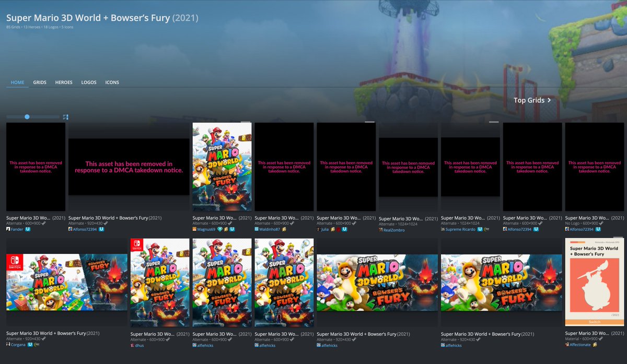
Task: Open the wide DMCA-removed grid by Alfonso72394
Action: 129,167
